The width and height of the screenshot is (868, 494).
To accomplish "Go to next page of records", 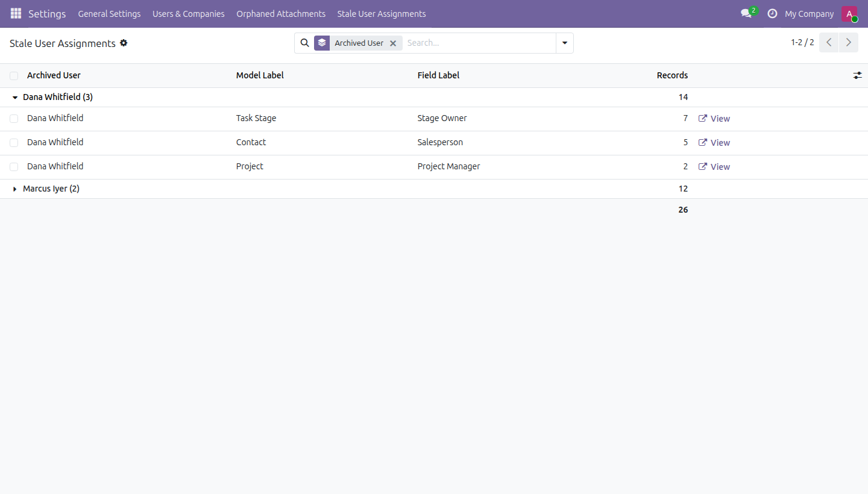I will pos(849,43).
